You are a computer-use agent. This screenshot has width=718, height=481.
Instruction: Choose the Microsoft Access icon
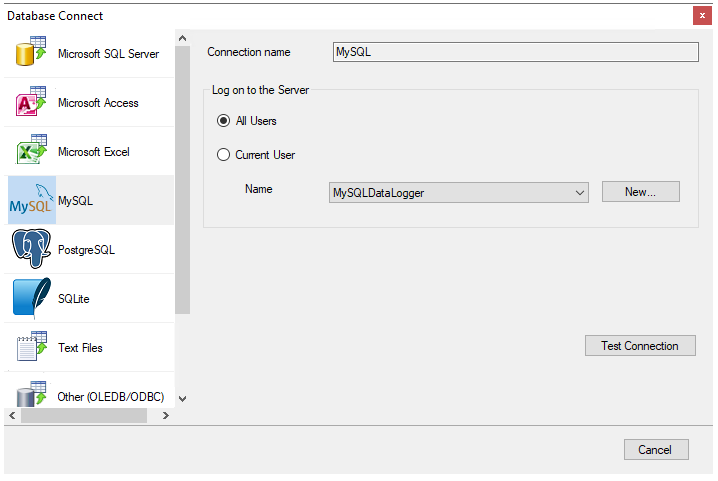(31, 100)
